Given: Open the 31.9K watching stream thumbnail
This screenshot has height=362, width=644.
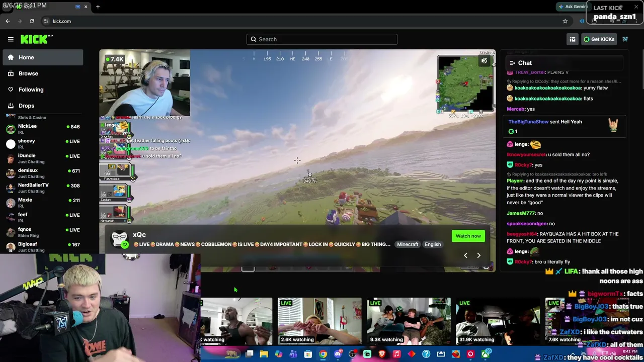Looking at the screenshot, I should 498,321.
